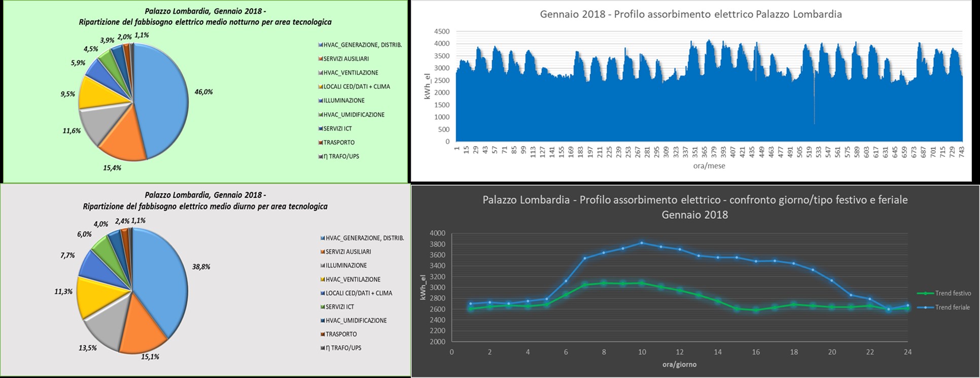This screenshot has height=378, width=980.
Task: Click HVAC_GENERAZIONE, DISTRIB. in the diurno legend
Action: point(362,238)
